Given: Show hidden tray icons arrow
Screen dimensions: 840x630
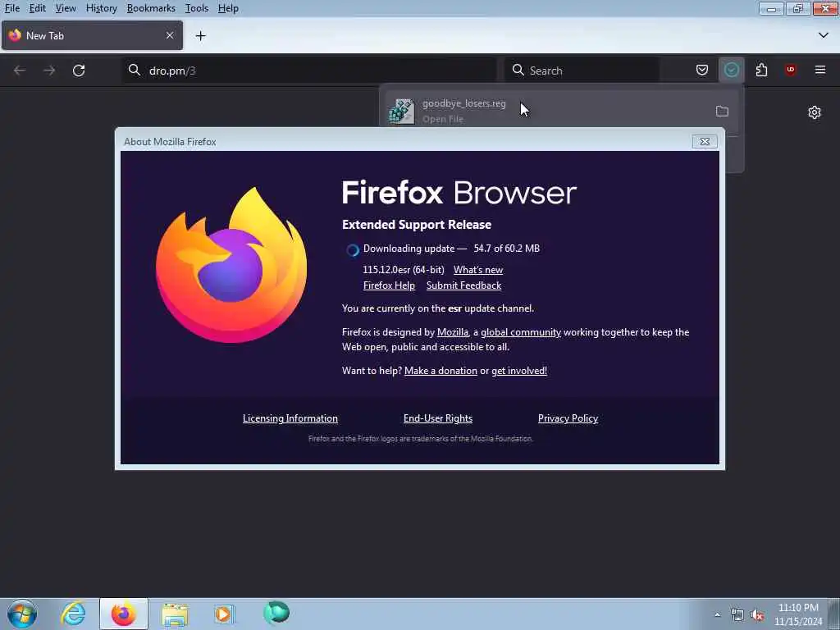Looking at the screenshot, I should click(717, 614).
